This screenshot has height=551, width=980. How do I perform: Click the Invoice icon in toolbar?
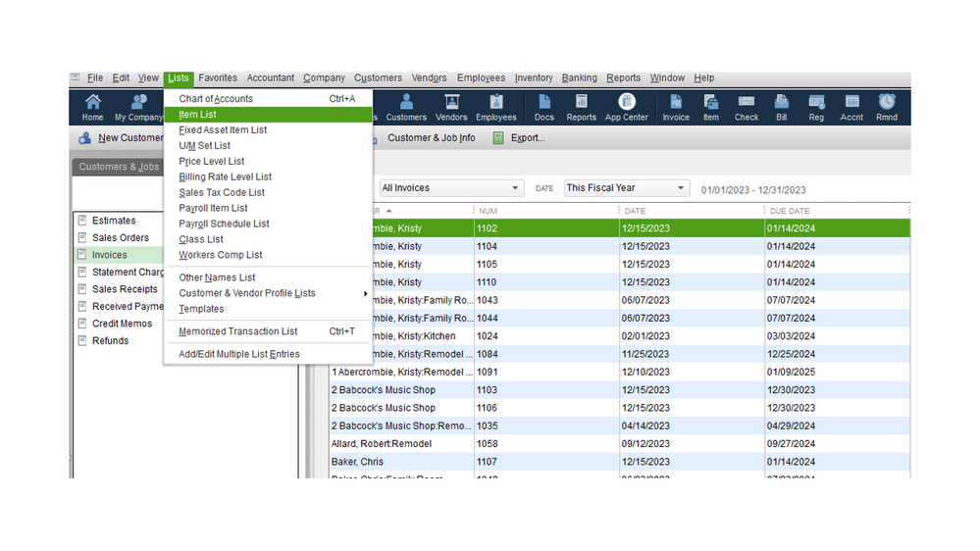[676, 107]
